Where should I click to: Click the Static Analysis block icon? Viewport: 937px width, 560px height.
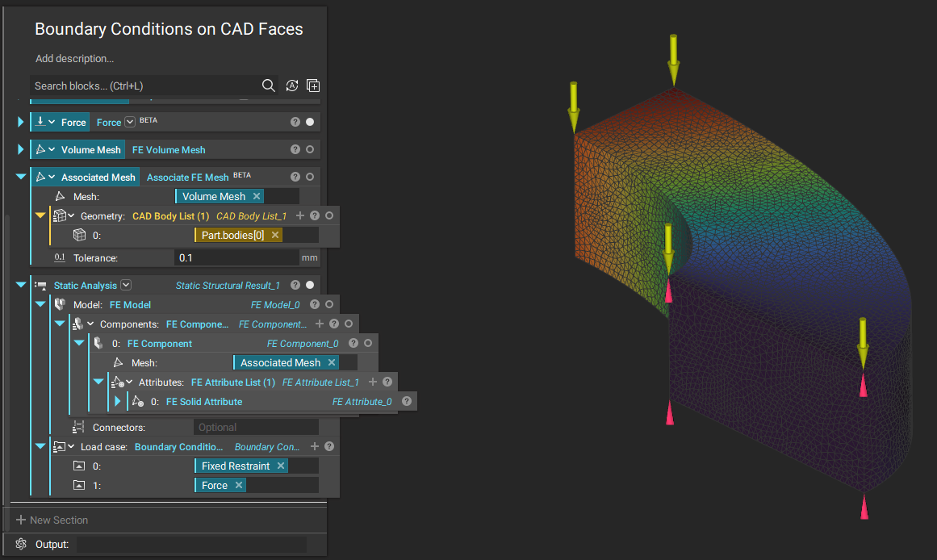[40, 285]
